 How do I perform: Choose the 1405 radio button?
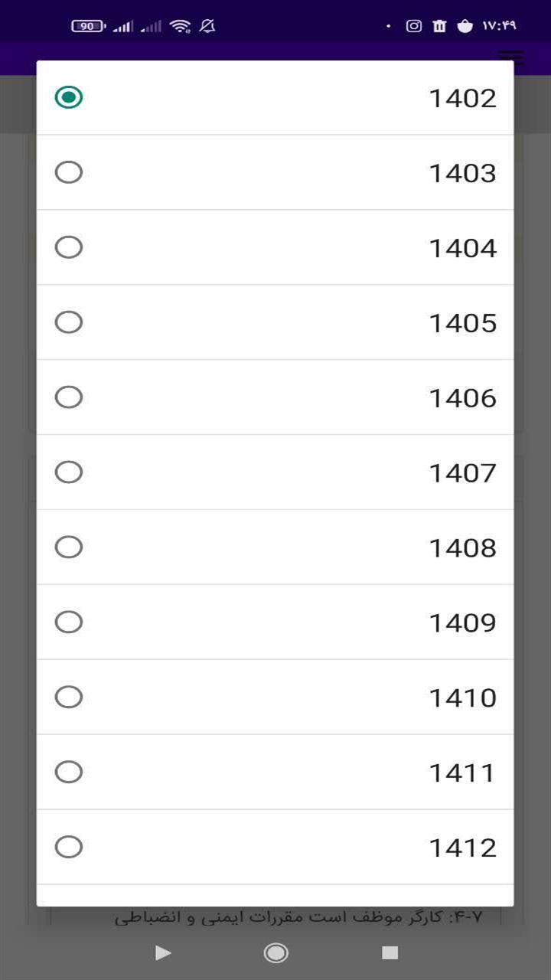(x=69, y=322)
